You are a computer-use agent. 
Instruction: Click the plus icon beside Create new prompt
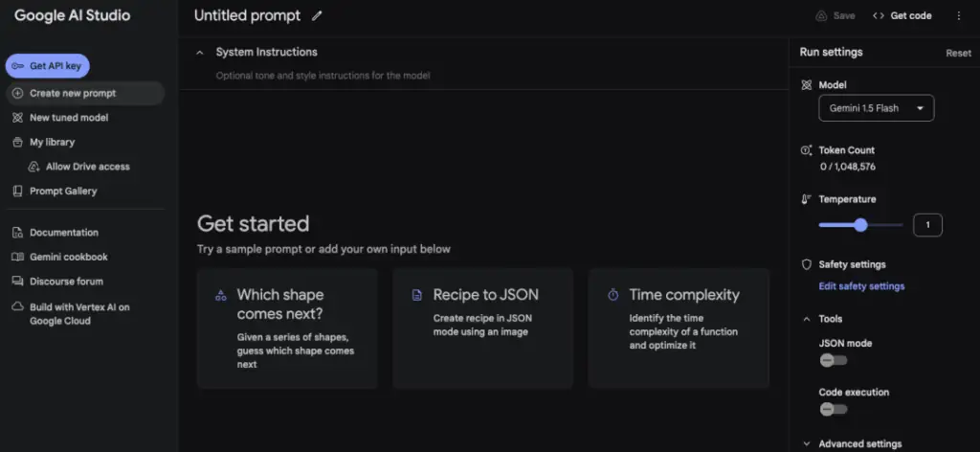18,93
